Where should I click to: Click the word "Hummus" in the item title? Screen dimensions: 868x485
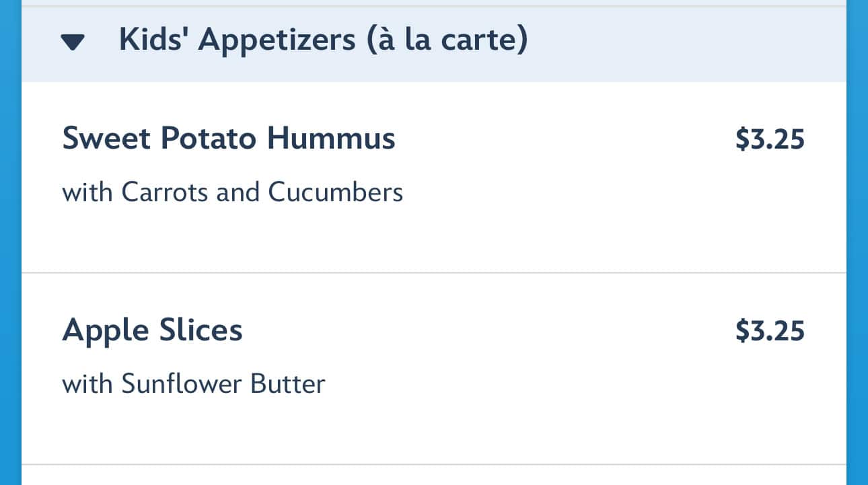(331, 139)
